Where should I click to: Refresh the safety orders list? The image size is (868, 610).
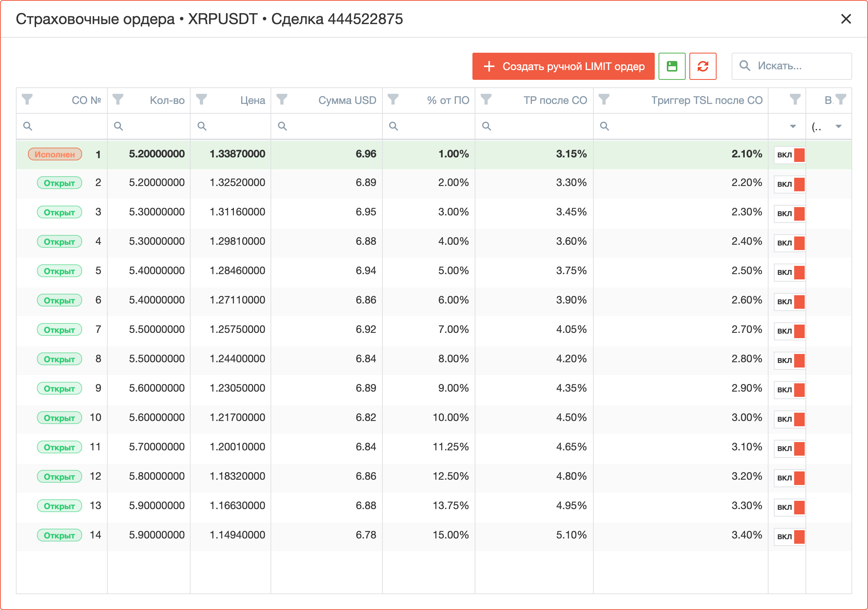[703, 66]
